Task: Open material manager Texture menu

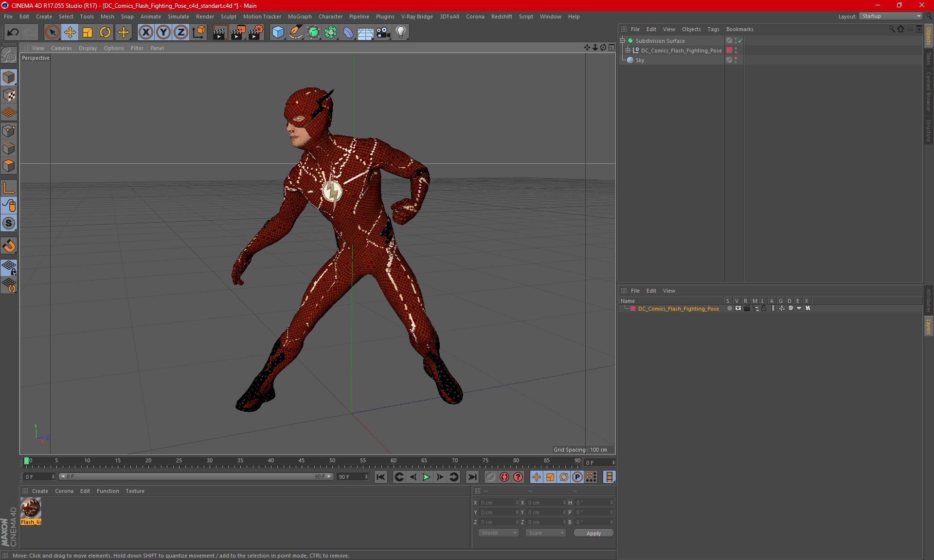Action: 135,491
